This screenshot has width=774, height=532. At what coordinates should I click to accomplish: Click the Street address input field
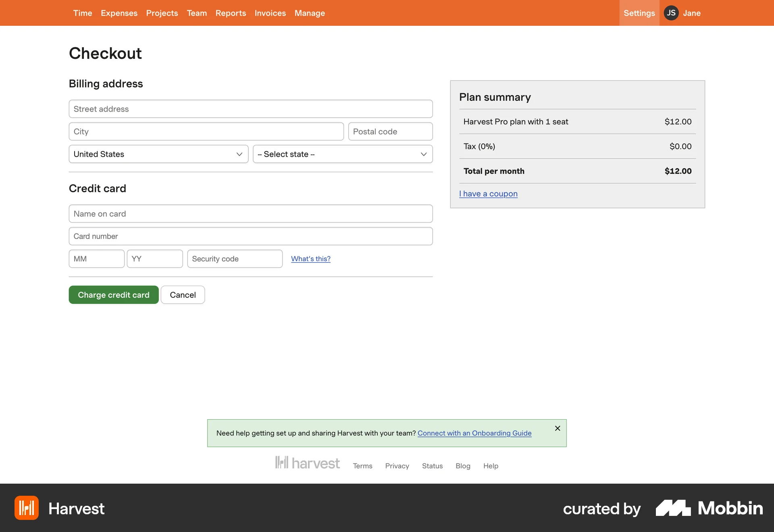250,109
